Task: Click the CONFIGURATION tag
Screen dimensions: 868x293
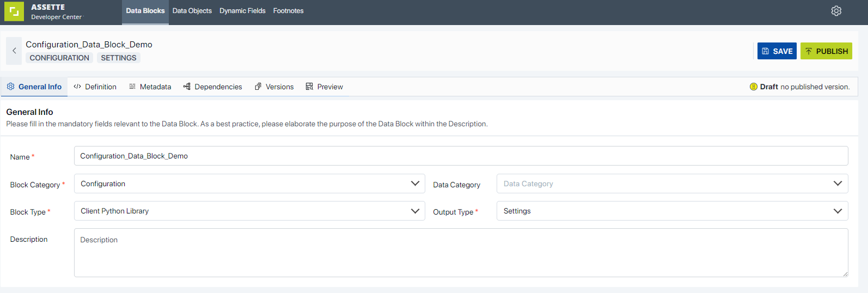Action: point(59,58)
